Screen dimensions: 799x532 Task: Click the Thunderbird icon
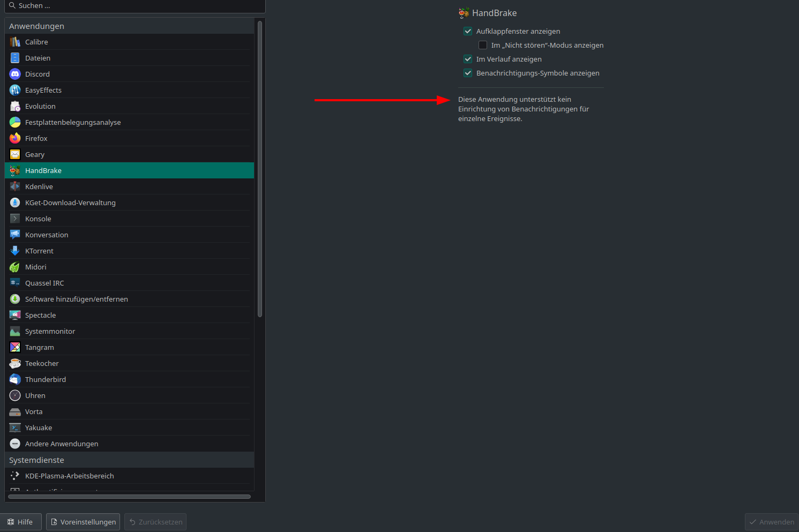click(x=15, y=379)
